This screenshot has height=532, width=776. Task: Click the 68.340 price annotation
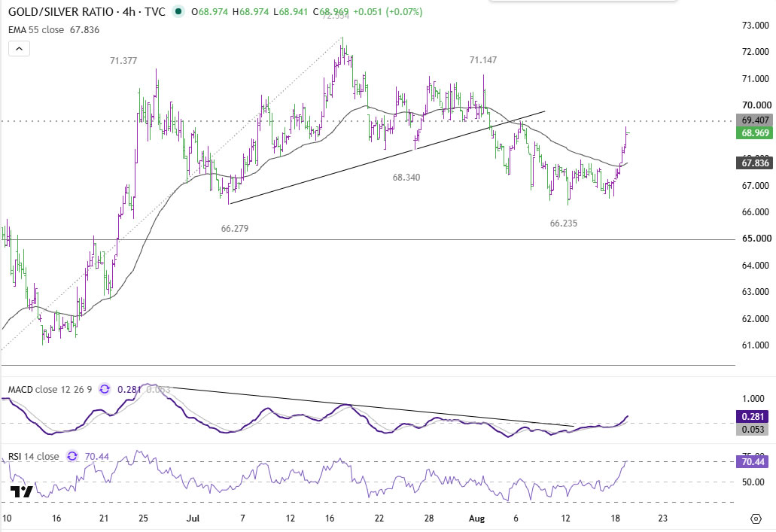tap(406, 177)
